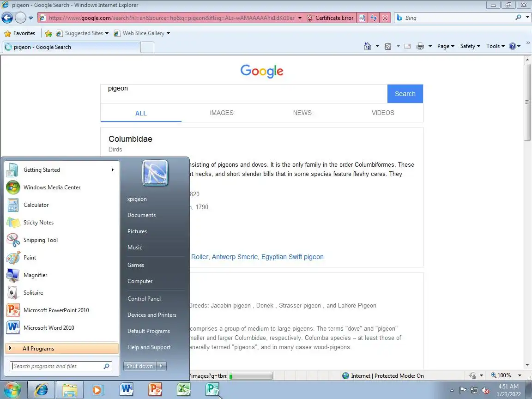Image resolution: width=532 pixels, height=399 pixels.
Task: Open recent pages dropdown beside Forward button
Action: point(30,18)
